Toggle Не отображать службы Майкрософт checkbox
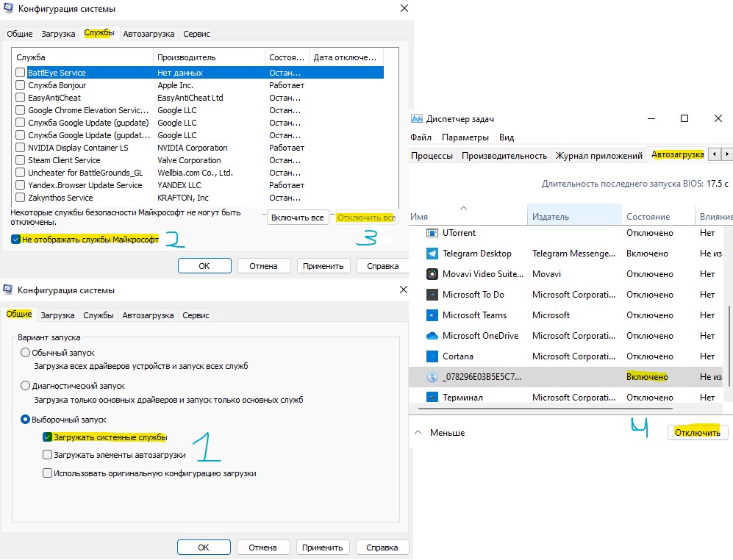The image size is (733, 560). click(16, 240)
